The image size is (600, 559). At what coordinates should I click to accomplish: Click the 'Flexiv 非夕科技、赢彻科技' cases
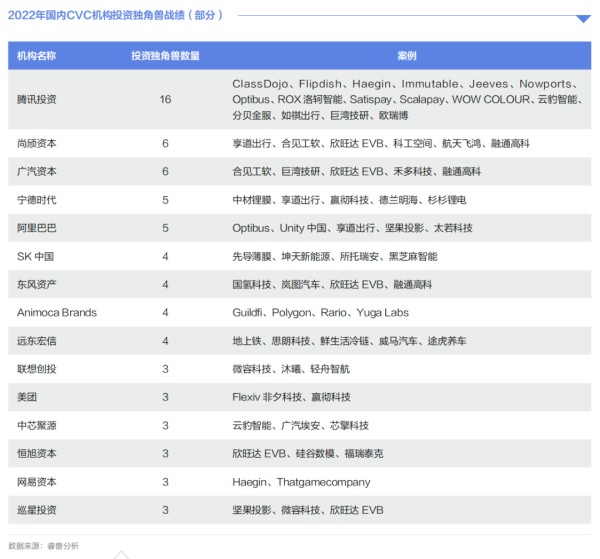292,397
